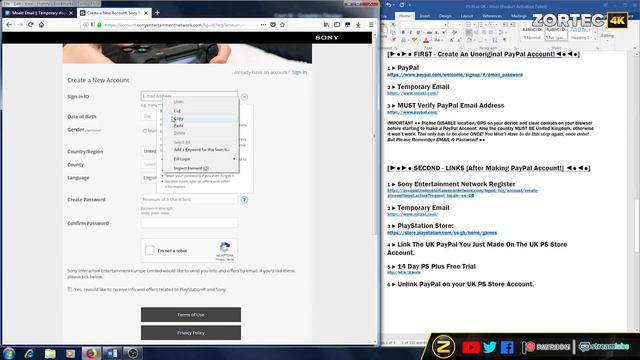The height and width of the screenshot is (360, 640).
Task: Open a new Firefox tab with plus
Action: tap(157, 13)
